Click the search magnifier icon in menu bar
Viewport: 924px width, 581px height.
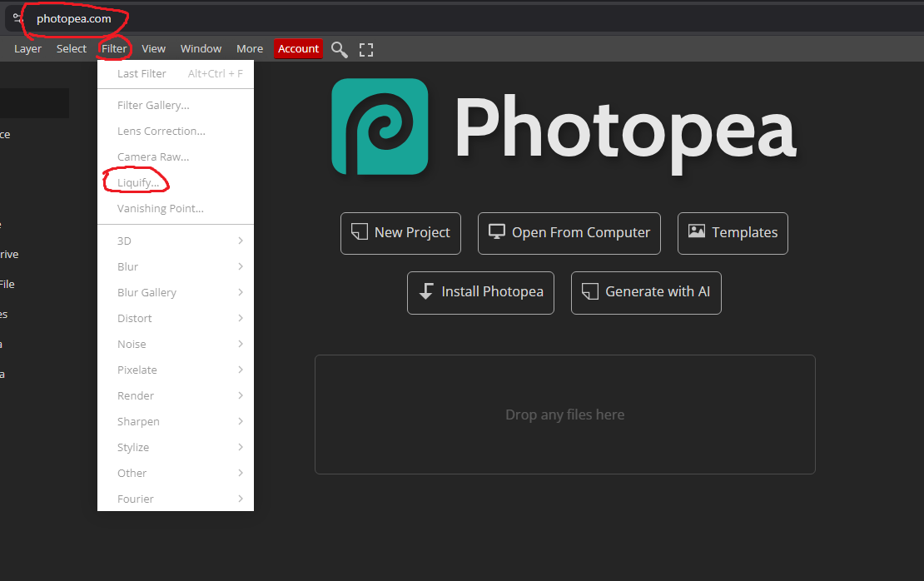tap(339, 49)
